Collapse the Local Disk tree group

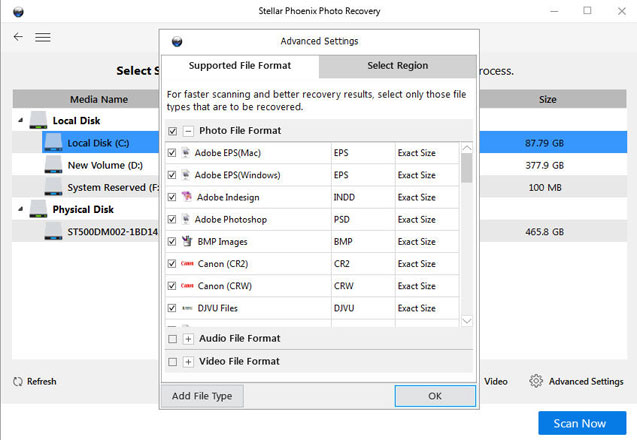20,120
